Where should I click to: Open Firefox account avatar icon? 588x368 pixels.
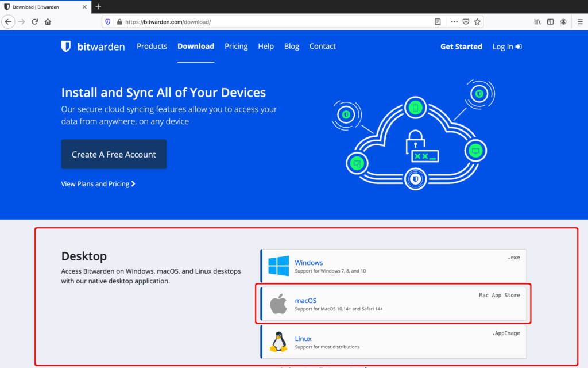(x=563, y=22)
